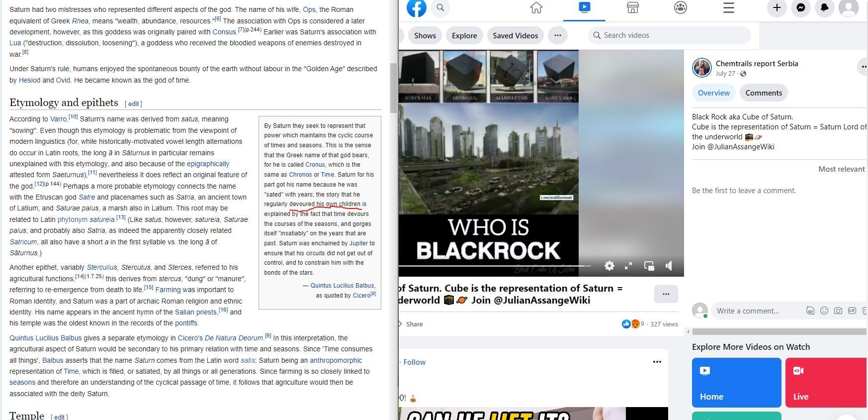
Task: Open the Home card in Explore More Videos
Action: pos(737,383)
